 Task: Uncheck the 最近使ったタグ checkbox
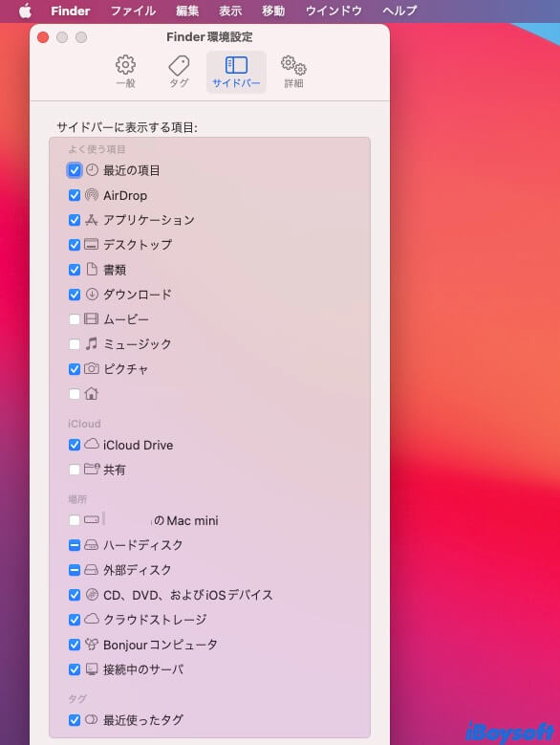click(75, 720)
